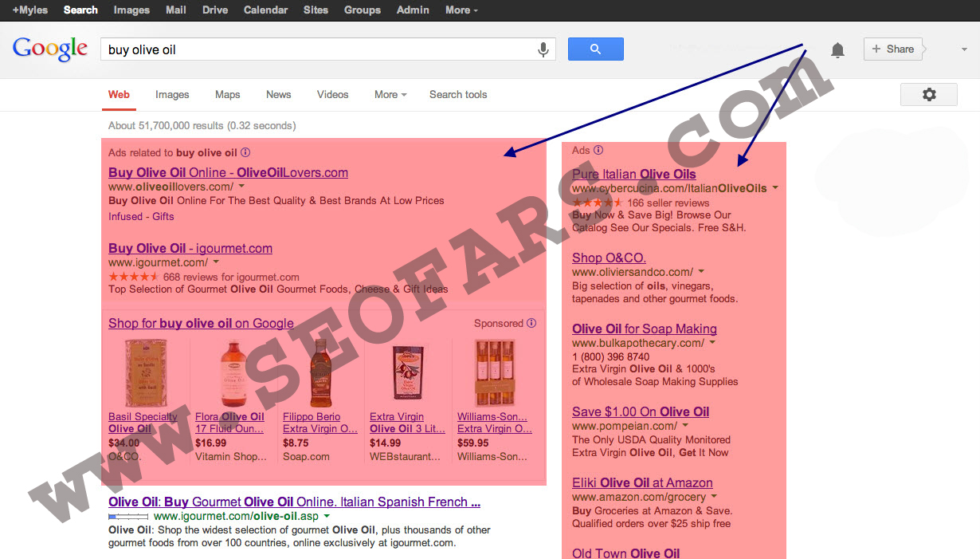Open 'Williams-Son... Extra Virgin O...' product link
The image size is (980, 559).
[x=495, y=423]
